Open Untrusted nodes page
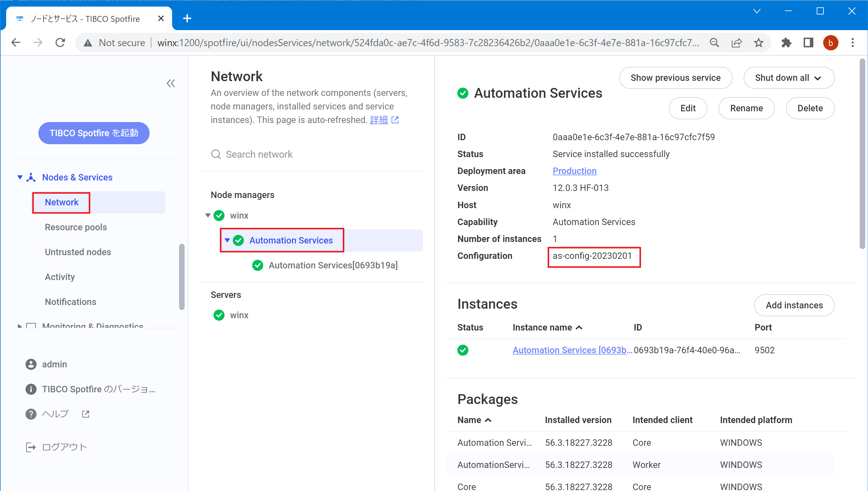The width and height of the screenshot is (868, 491). (x=78, y=252)
